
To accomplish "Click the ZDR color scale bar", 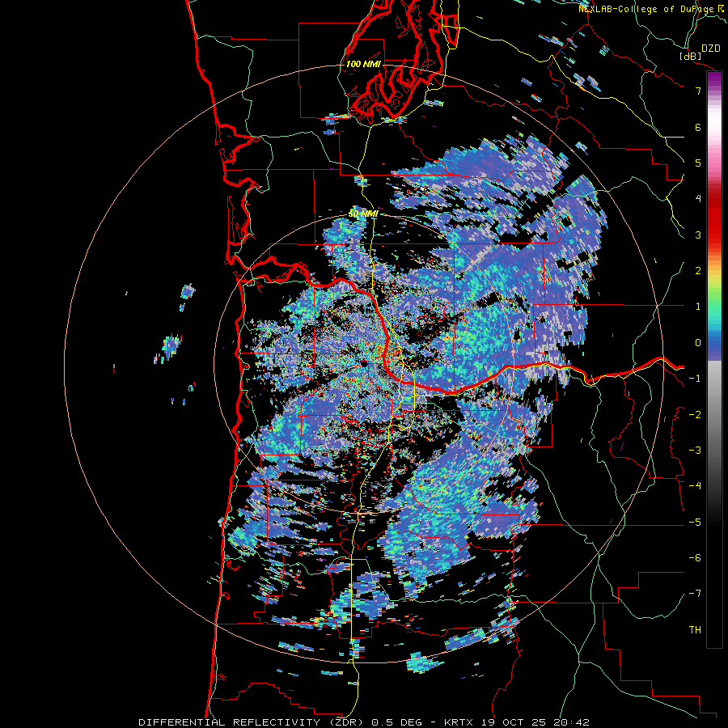I will 714,359.
